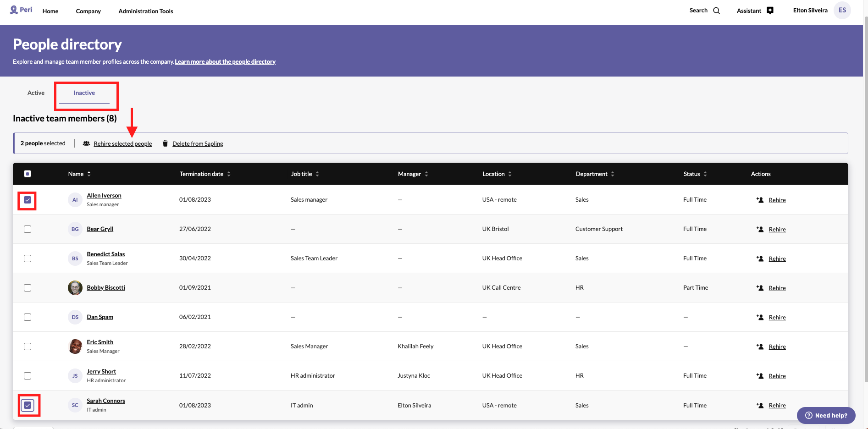Click the trash icon for Delete from Sapling
This screenshot has height=429, width=868.
click(165, 143)
